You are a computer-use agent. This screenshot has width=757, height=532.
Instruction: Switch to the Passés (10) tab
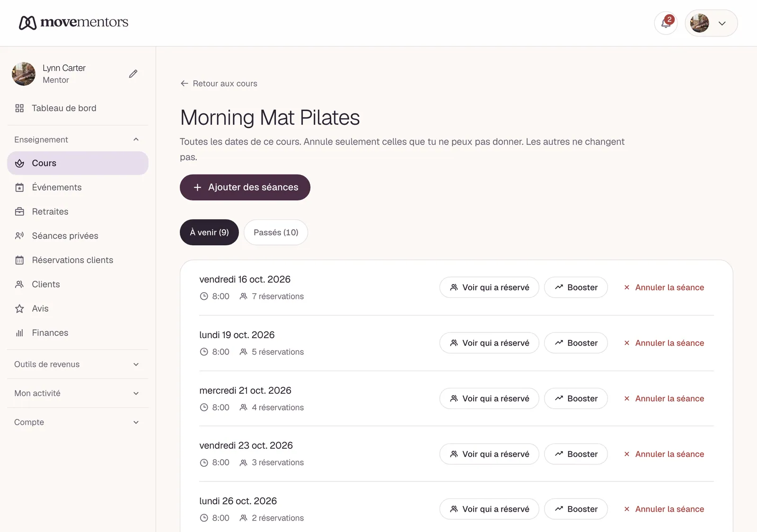276,232
